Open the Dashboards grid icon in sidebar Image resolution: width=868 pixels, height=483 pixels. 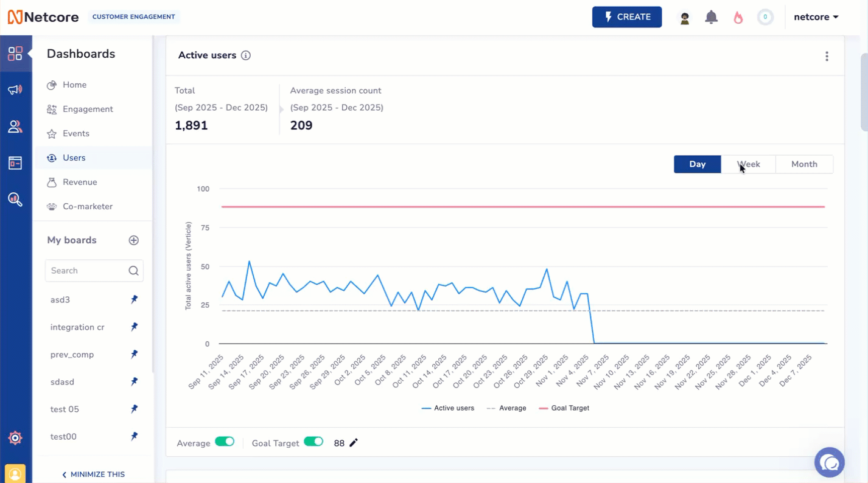pyautogui.click(x=16, y=54)
